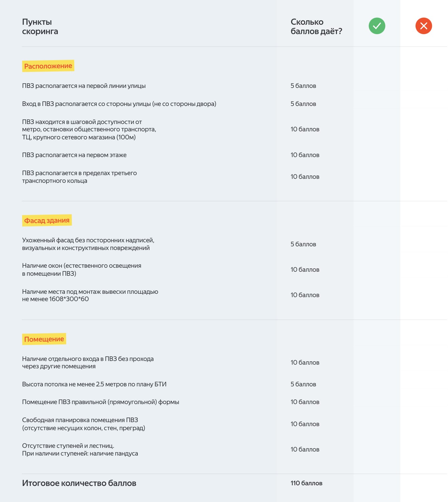Click the Сколько баллов даёт? column header
The width and height of the screenshot is (448, 502).
coord(316,27)
